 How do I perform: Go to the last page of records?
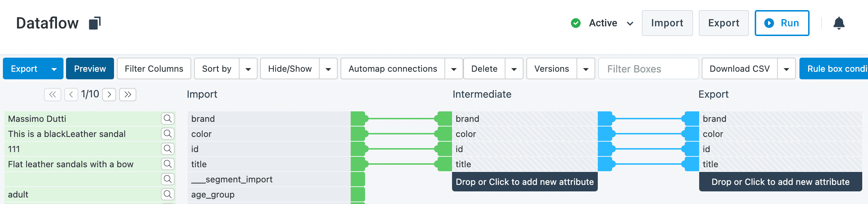tap(128, 94)
